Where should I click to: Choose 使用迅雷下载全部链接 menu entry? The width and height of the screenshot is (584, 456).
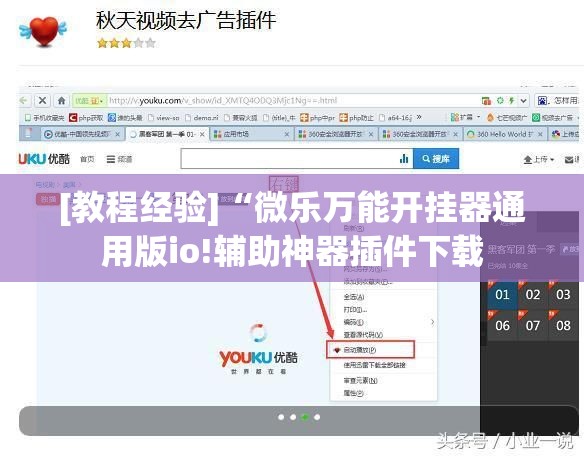point(374,365)
